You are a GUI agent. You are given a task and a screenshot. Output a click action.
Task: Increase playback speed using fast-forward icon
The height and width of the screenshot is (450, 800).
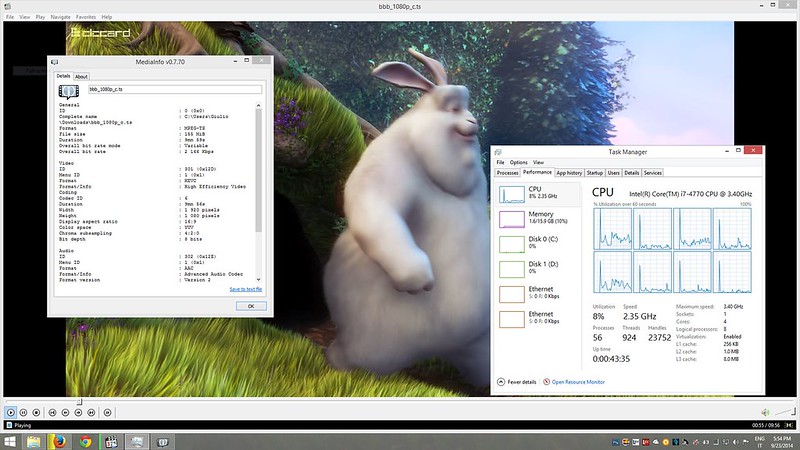(78, 412)
